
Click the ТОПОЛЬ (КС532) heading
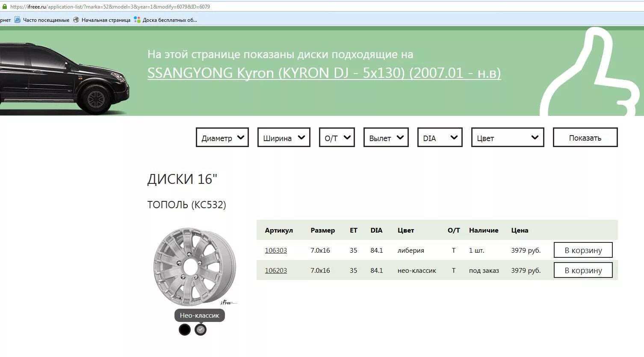pos(186,205)
